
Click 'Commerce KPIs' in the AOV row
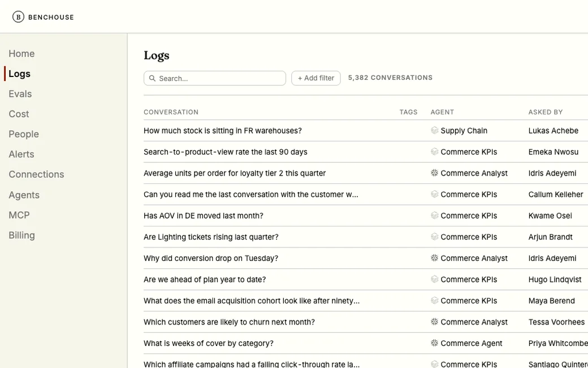(469, 216)
